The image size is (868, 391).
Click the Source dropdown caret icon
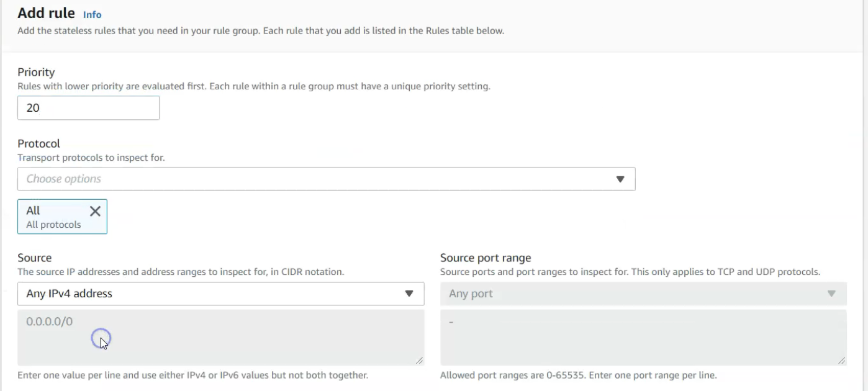pyautogui.click(x=409, y=294)
